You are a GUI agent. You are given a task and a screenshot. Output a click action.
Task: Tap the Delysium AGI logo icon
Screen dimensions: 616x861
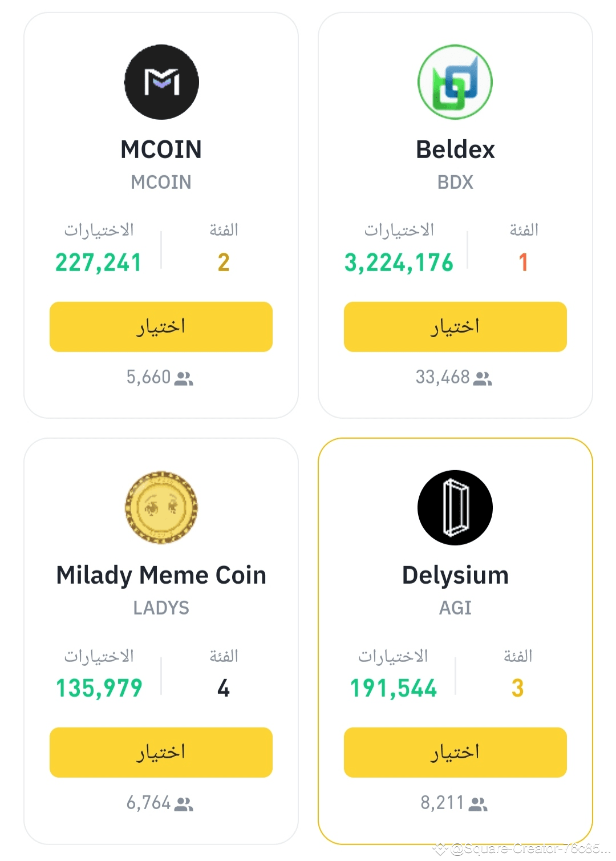pos(455,507)
